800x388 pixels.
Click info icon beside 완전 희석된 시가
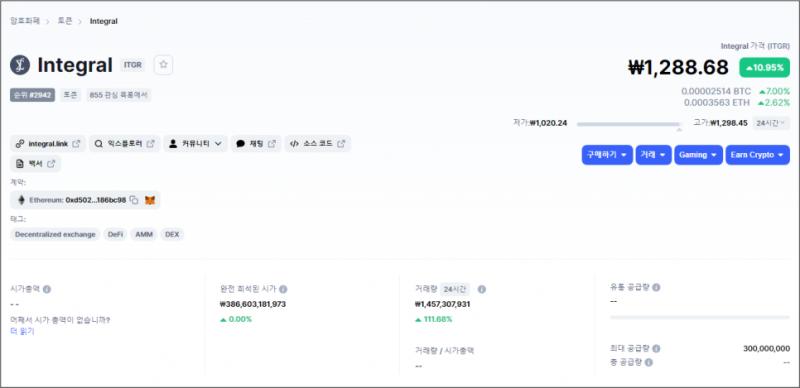tap(283, 289)
